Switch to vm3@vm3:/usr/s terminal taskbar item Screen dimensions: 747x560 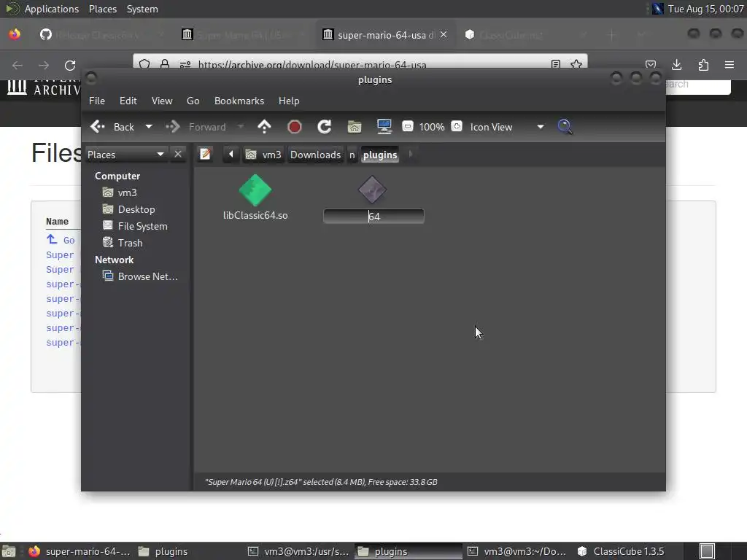(300, 551)
